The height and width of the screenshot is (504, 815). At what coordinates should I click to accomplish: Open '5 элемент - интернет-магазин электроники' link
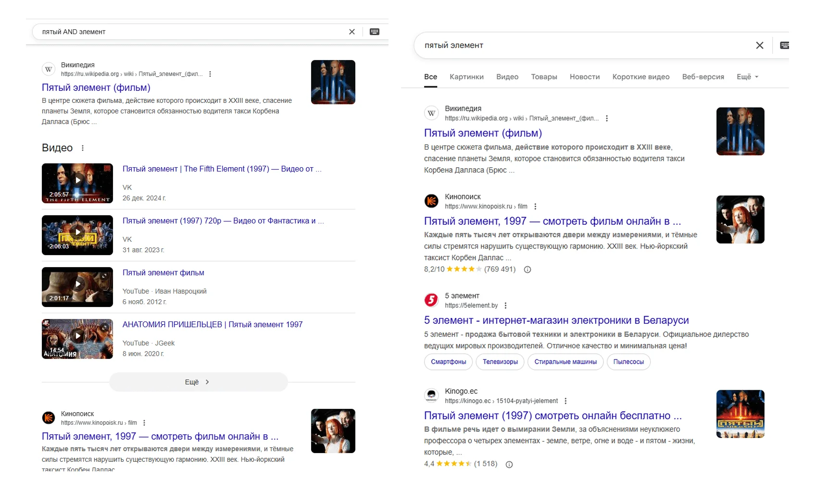(x=556, y=320)
